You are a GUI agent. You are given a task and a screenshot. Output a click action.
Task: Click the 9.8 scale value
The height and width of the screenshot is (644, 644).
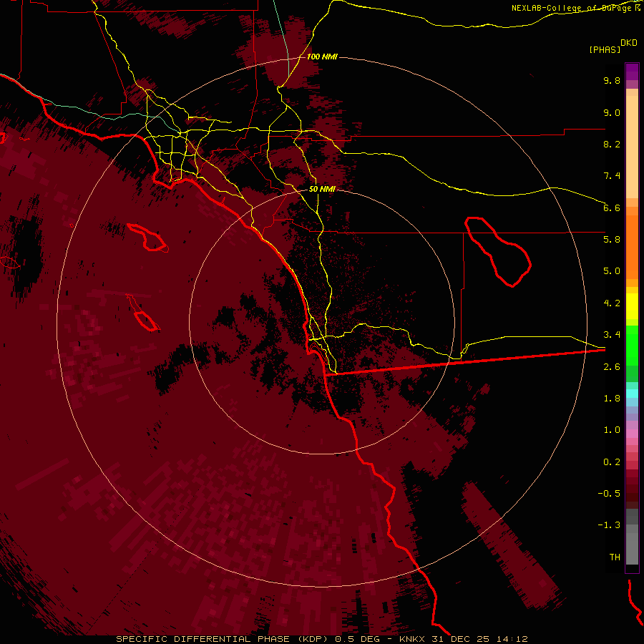click(x=612, y=80)
